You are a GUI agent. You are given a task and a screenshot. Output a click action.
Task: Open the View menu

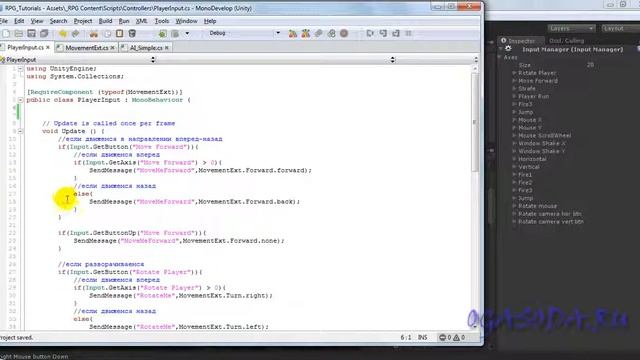37,21
